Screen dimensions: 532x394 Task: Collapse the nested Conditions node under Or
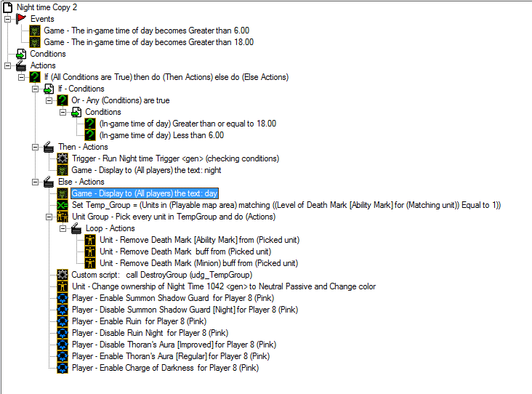63,113
